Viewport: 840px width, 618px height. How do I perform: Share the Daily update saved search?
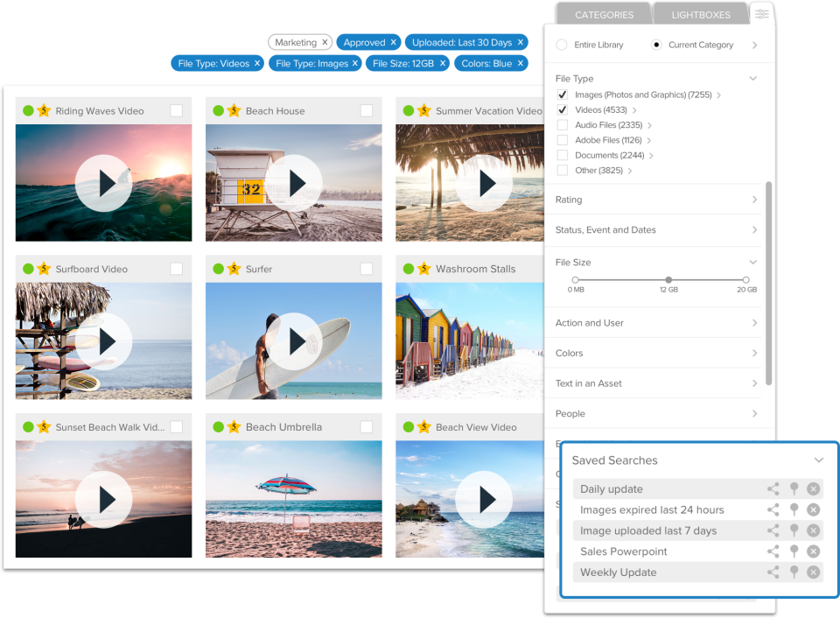click(773, 489)
